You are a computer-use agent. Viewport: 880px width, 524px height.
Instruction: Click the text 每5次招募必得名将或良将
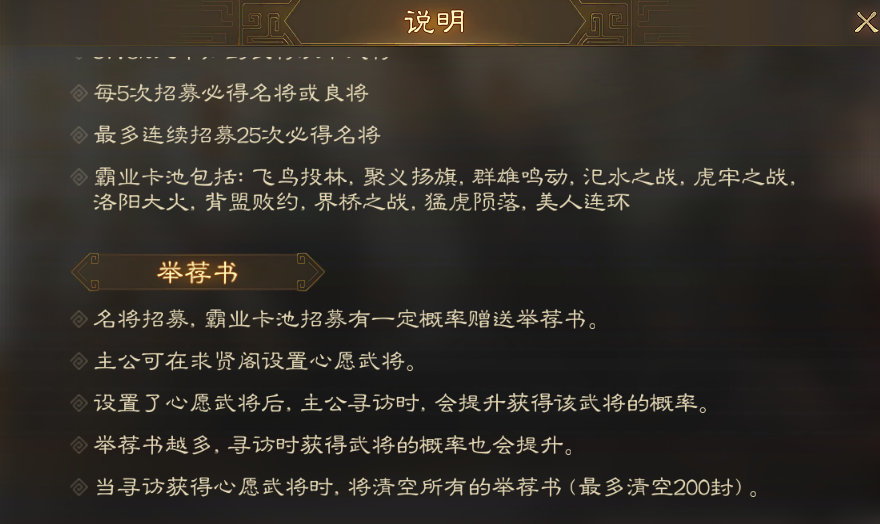(231, 93)
